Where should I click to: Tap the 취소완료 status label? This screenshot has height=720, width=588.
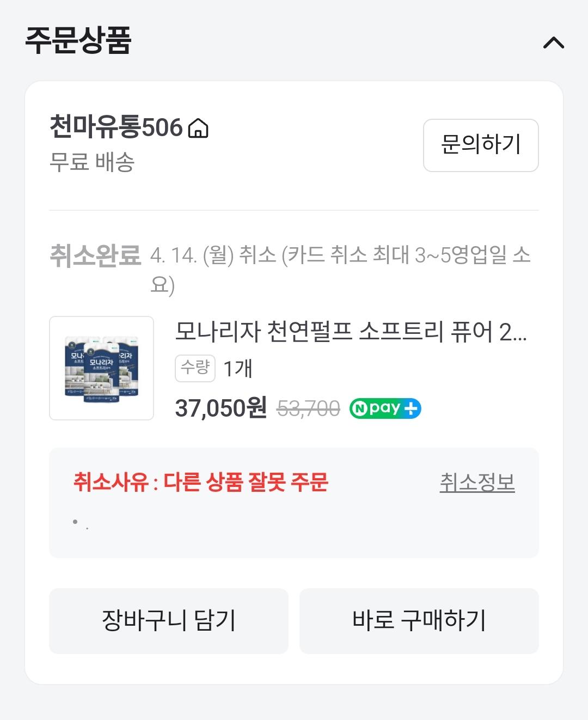click(95, 255)
